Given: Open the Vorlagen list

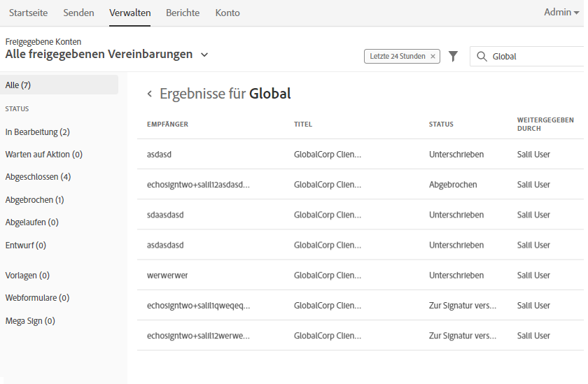Looking at the screenshot, I should (27, 276).
